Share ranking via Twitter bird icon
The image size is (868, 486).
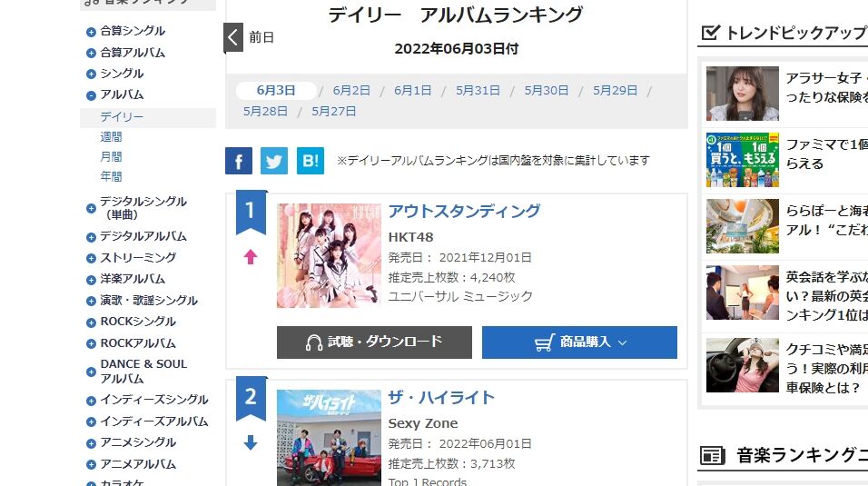coord(274,161)
